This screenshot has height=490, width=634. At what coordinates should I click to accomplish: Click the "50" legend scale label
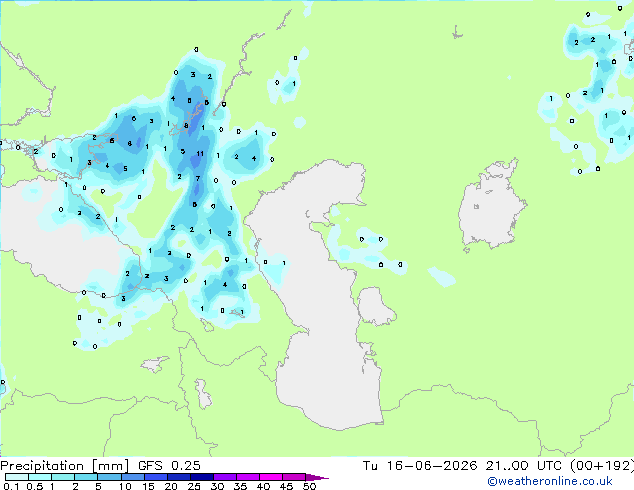[309, 486]
